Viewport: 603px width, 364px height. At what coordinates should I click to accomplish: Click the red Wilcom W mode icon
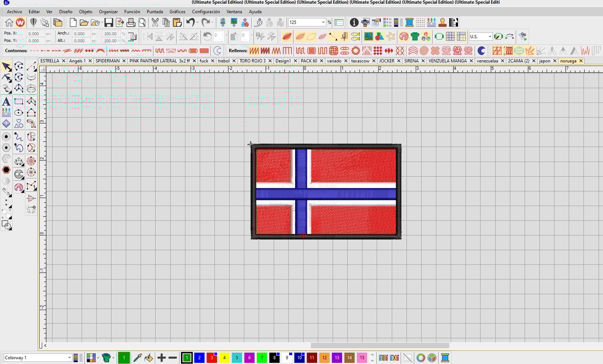pyautogui.click(x=21, y=22)
